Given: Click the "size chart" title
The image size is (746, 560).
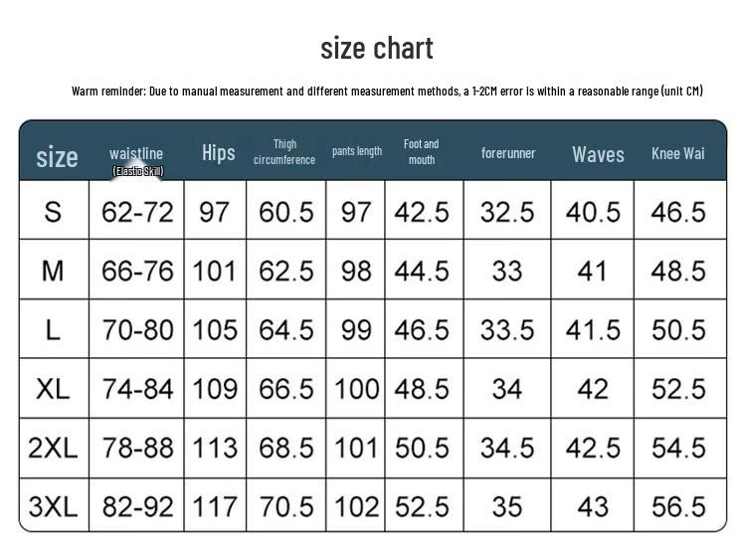Looking at the screenshot, I should click(376, 48).
